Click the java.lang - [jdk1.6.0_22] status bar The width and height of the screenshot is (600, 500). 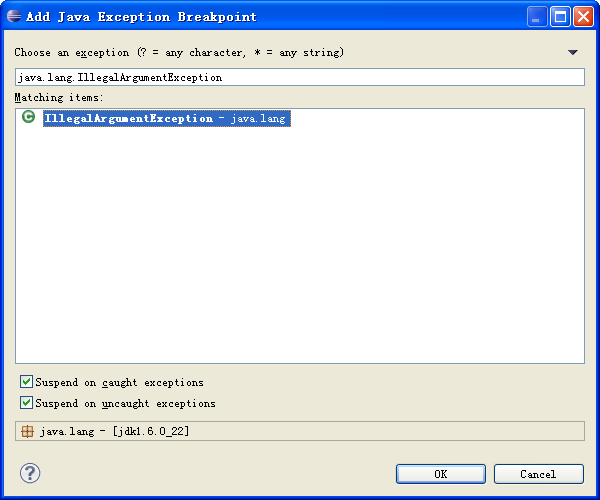(300, 432)
